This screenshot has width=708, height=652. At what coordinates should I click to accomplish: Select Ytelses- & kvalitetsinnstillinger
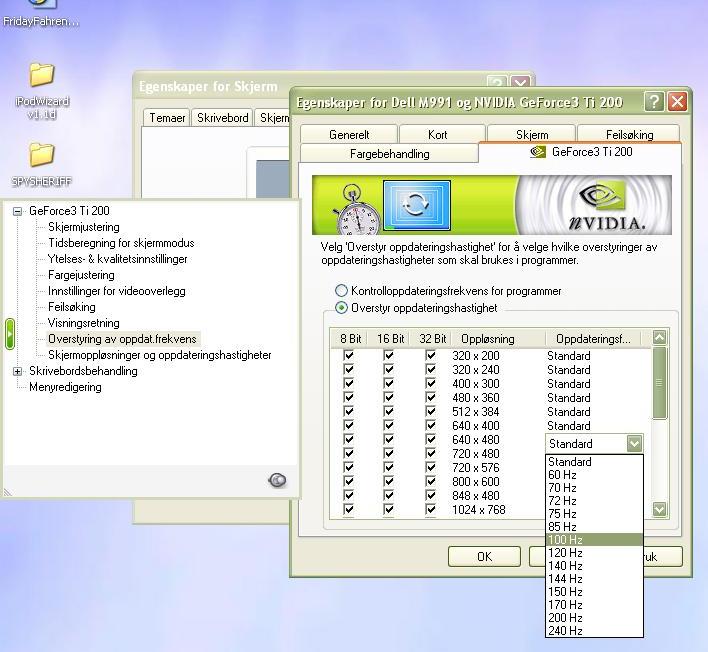point(117,259)
